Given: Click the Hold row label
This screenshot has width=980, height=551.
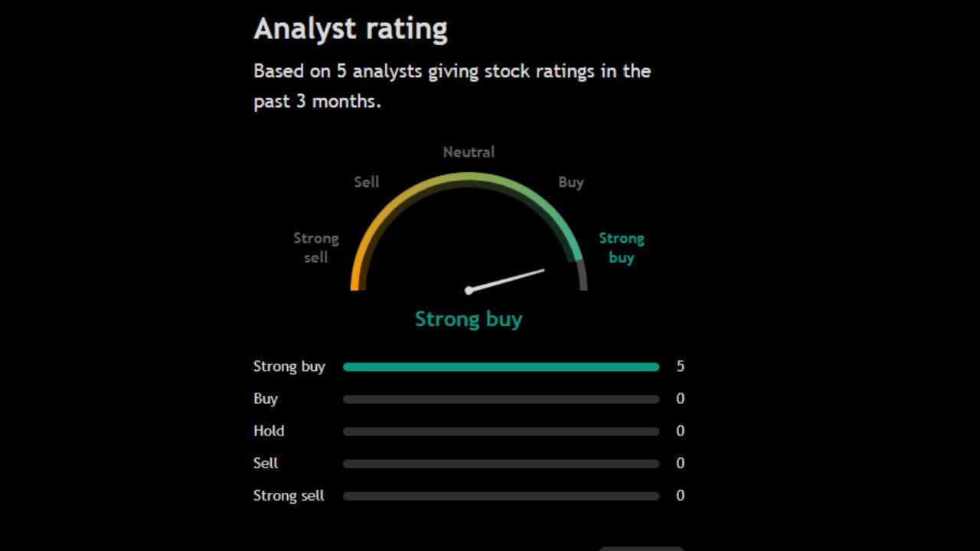Looking at the screenshot, I should (269, 431).
